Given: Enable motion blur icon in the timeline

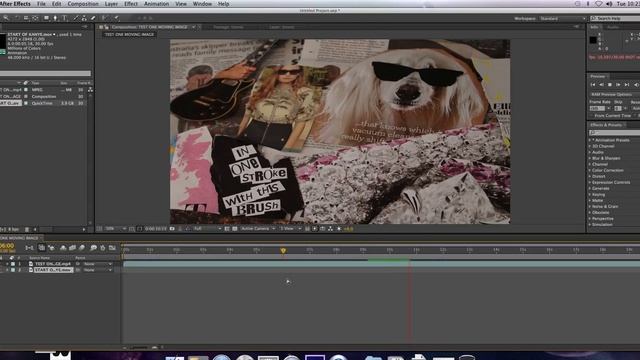Looking at the screenshot, I should tap(82, 248).
